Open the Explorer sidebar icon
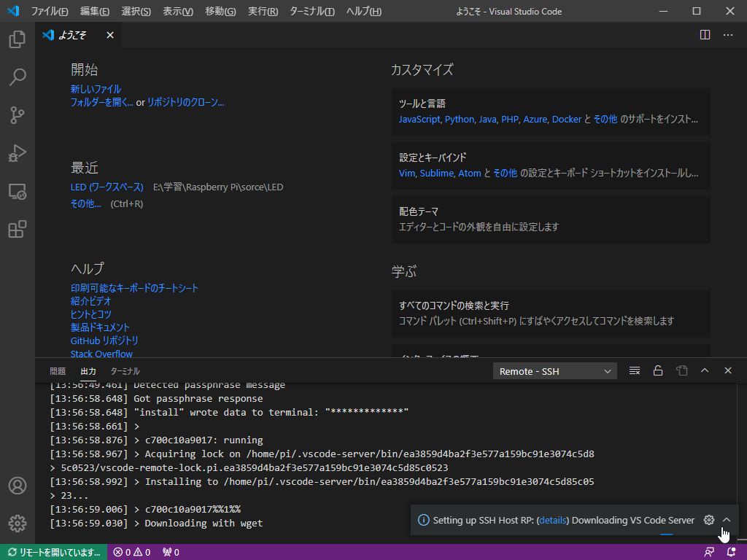This screenshot has width=747, height=560. point(16,39)
